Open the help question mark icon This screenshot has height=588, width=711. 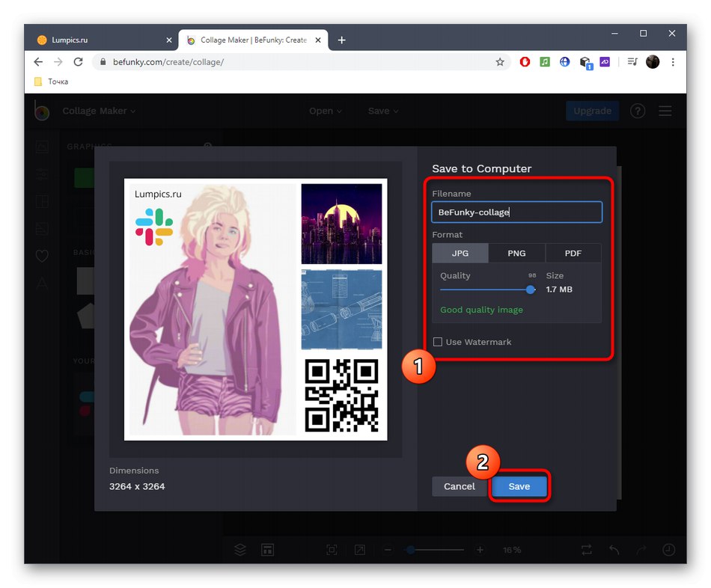click(638, 111)
